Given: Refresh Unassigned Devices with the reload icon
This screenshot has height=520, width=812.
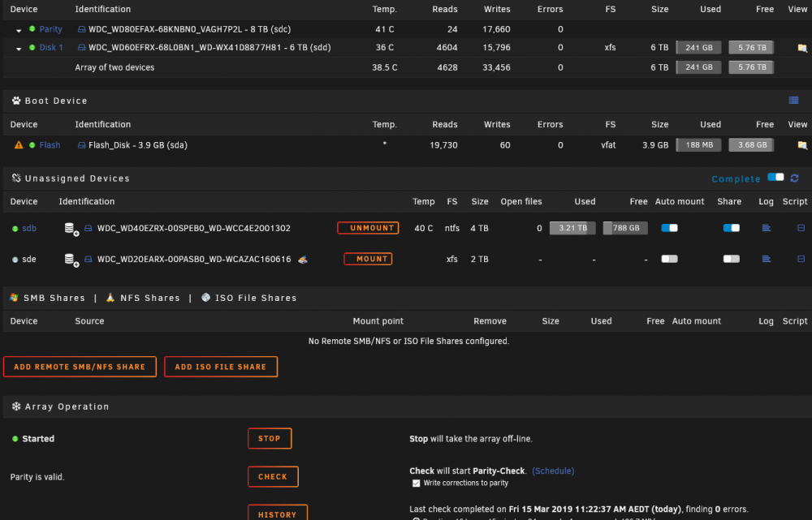Looking at the screenshot, I should pyautogui.click(x=794, y=178).
